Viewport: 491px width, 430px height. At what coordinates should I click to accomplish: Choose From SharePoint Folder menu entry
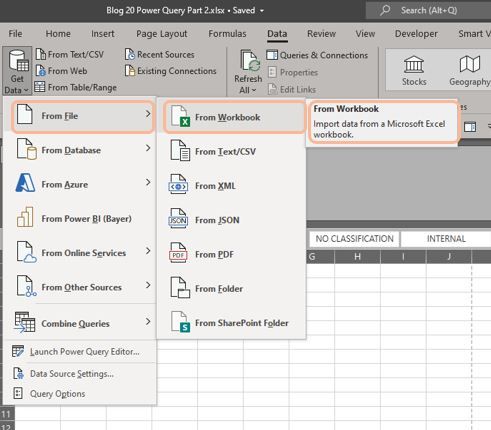[231, 323]
